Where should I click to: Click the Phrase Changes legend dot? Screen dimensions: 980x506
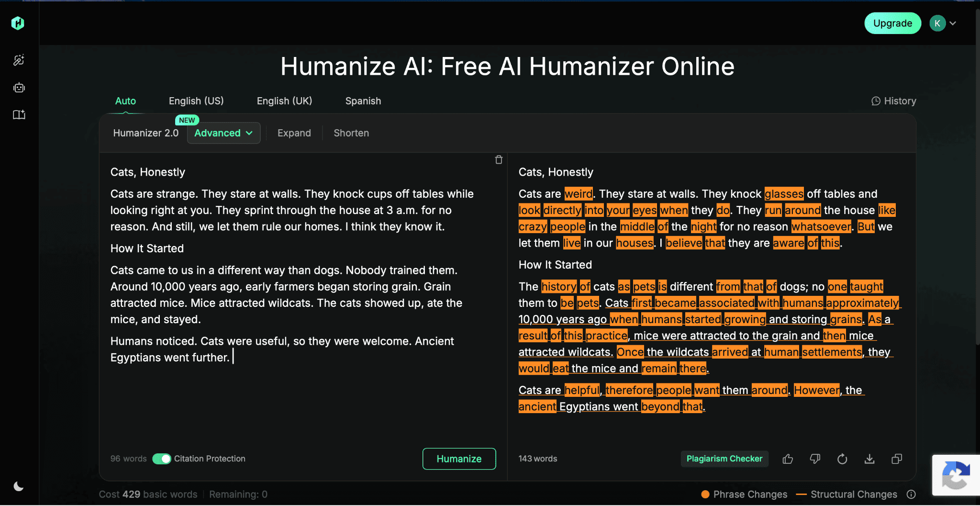click(x=705, y=495)
